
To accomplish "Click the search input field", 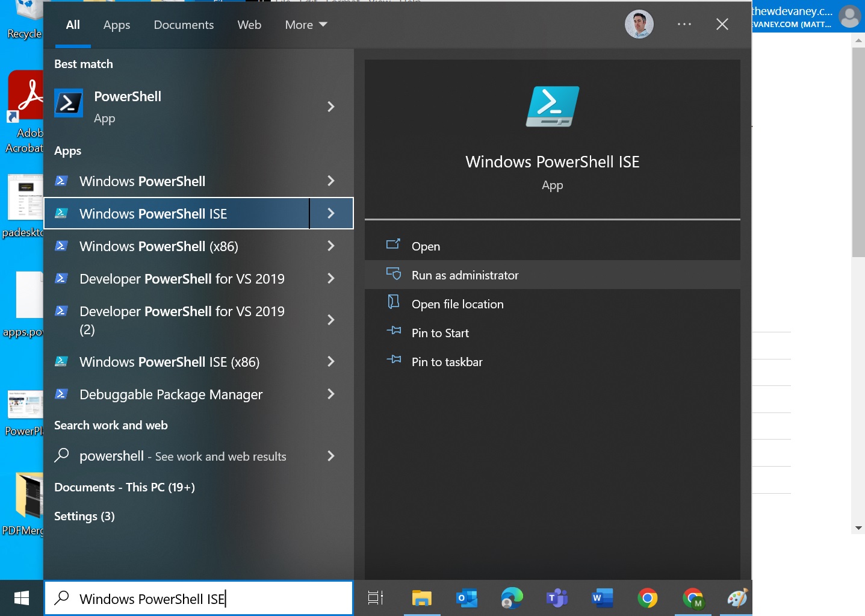I will (199, 598).
